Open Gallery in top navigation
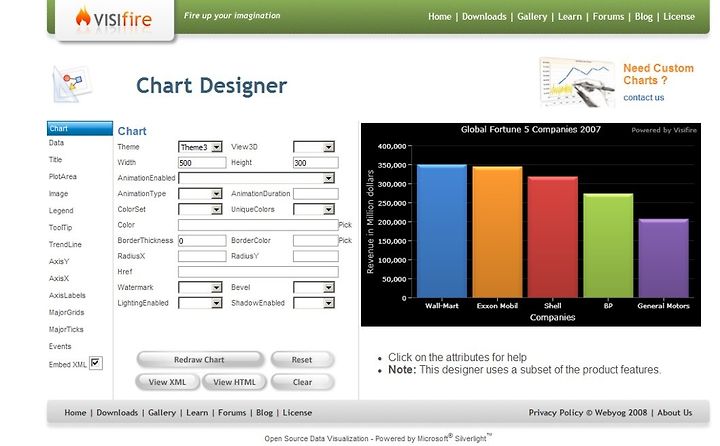This screenshot has height=446, width=720. click(x=532, y=17)
